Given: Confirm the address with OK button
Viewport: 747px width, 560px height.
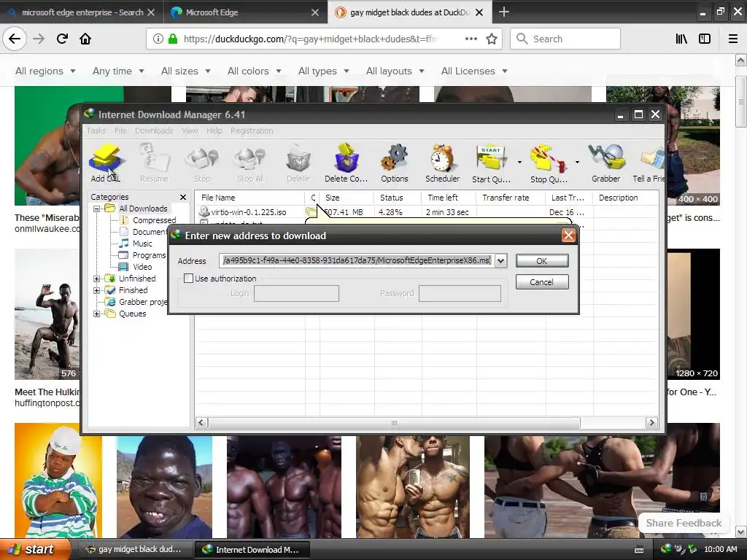Looking at the screenshot, I should pos(542,261).
